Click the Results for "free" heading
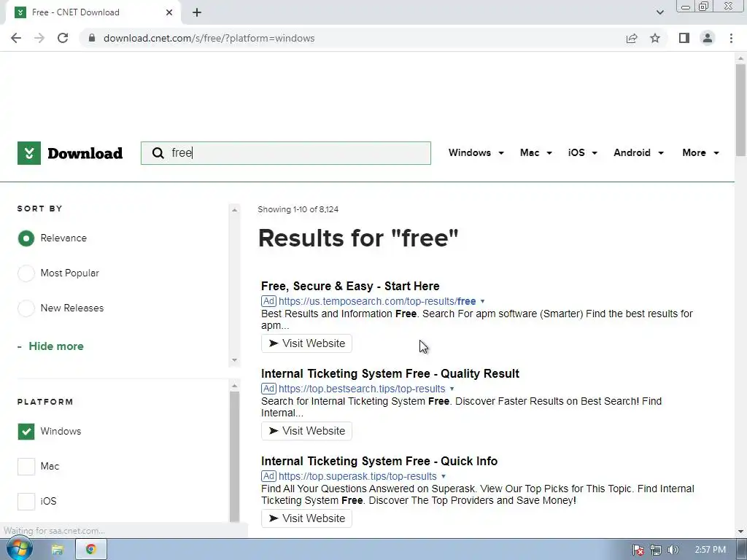 358,238
